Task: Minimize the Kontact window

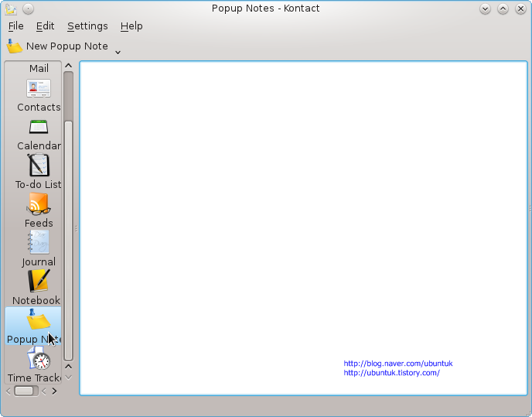Action: pos(485,9)
